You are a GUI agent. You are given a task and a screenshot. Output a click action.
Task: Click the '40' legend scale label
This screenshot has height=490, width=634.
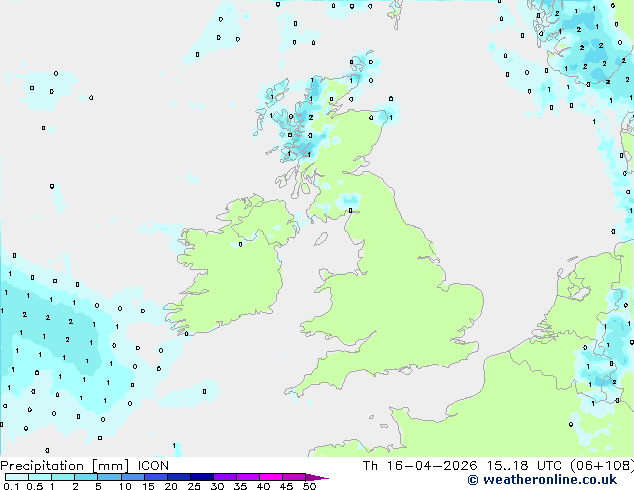(263, 486)
